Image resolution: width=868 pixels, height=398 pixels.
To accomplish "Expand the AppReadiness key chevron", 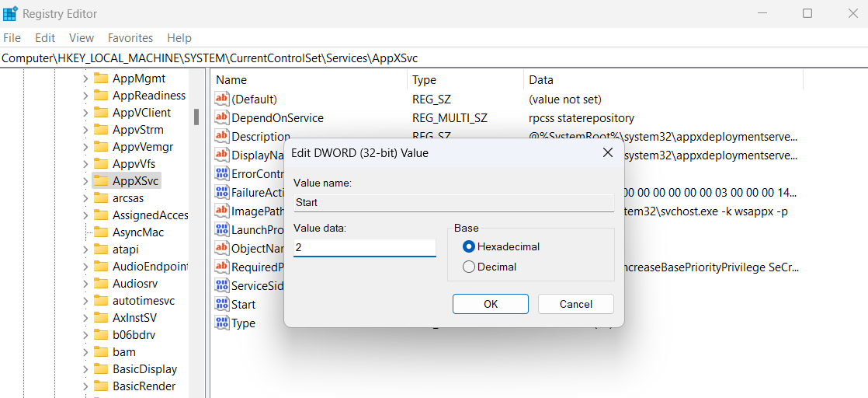I will (85, 96).
